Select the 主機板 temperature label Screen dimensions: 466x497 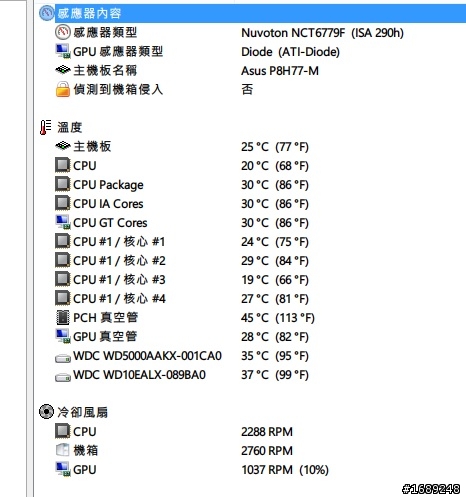point(92,146)
